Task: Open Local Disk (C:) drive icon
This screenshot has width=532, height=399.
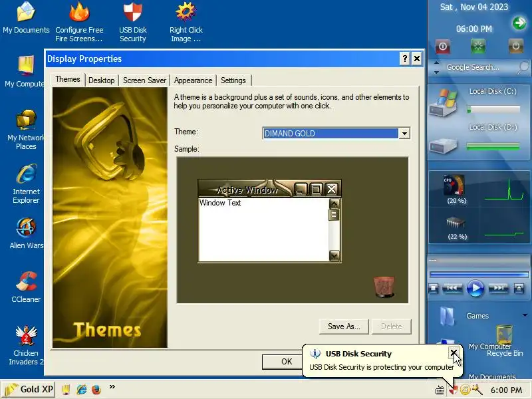Action: (x=443, y=103)
